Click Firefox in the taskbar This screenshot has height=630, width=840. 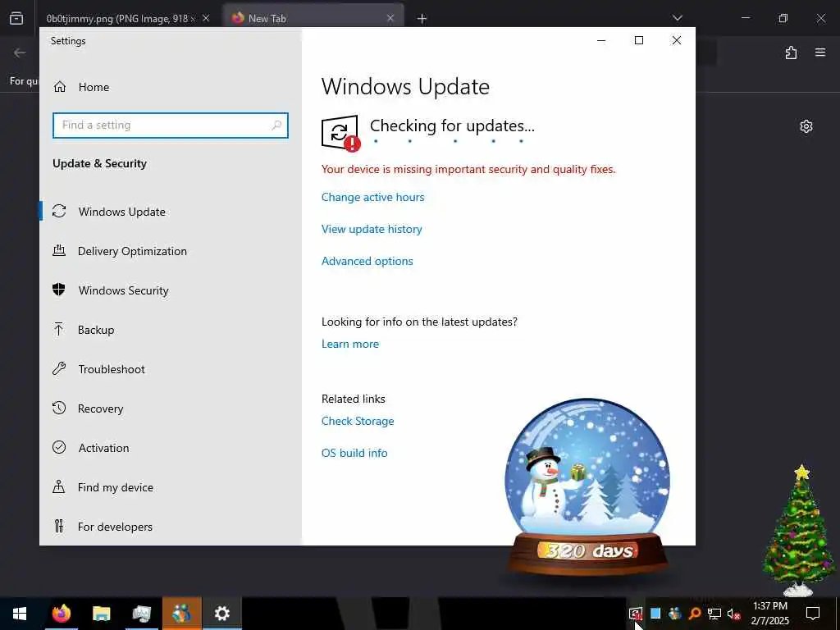click(61, 614)
